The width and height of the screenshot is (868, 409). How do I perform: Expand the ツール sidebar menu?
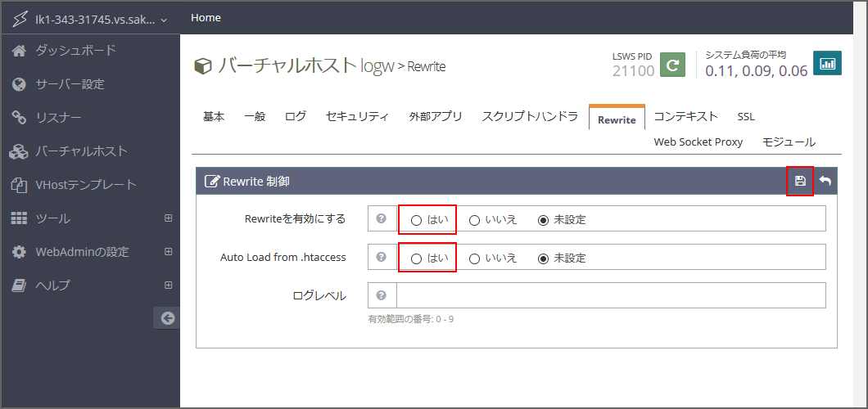[168, 218]
